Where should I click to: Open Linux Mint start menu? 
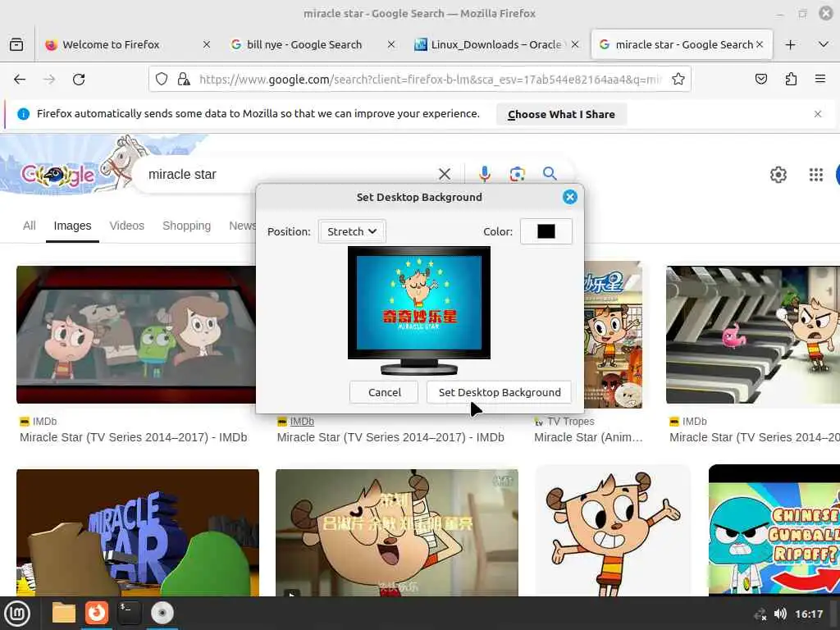point(17,614)
